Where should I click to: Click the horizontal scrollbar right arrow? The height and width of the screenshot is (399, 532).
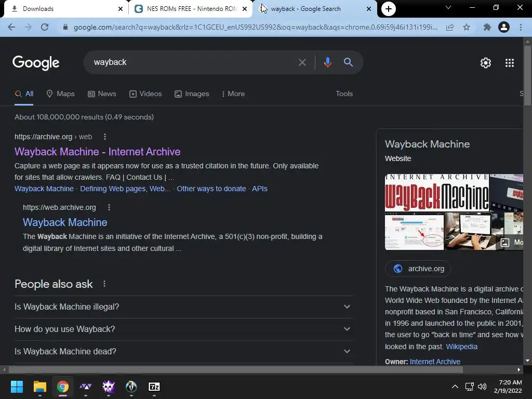[x=519, y=369]
